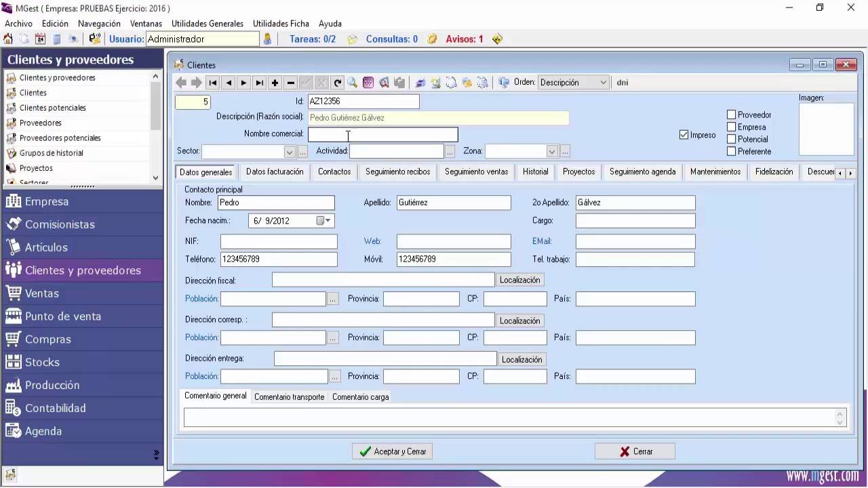Select Comentario transporte tab

(289, 397)
